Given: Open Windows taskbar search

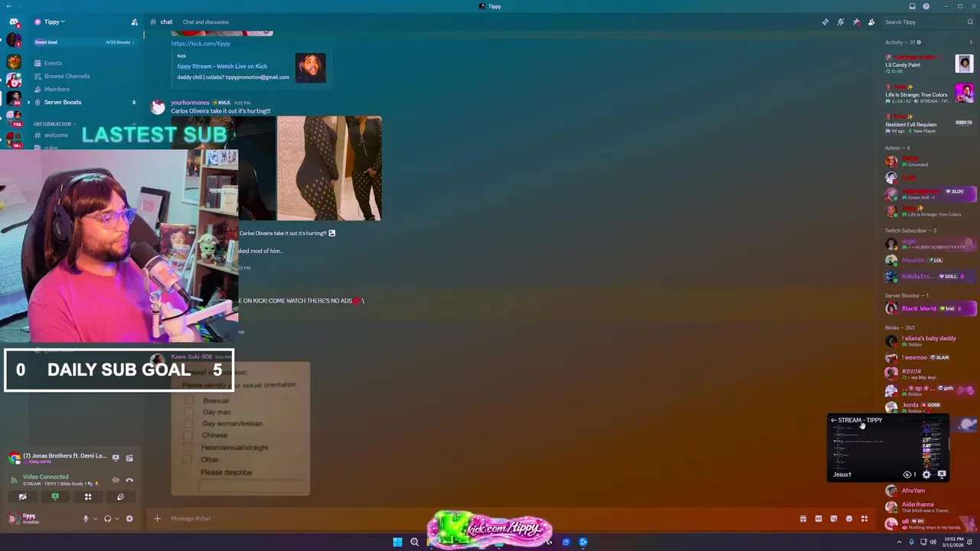Looking at the screenshot, I should pos(414,542).
